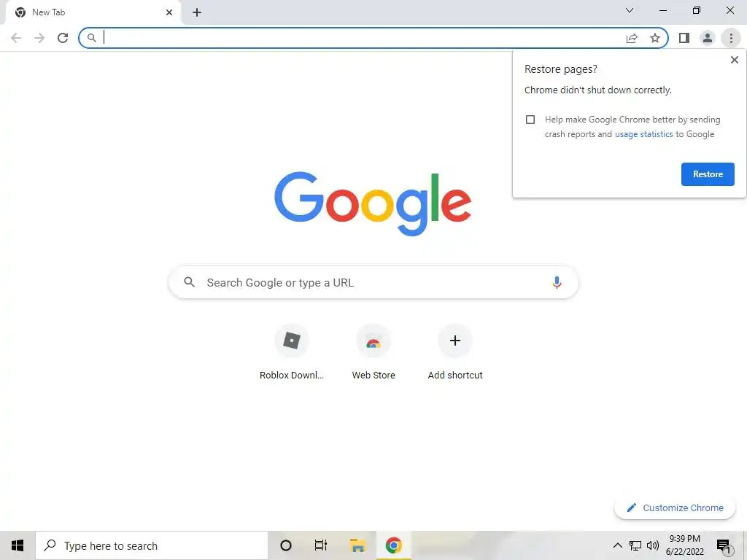This screenshot has height=560, width=747.
Task: Focus the Search Google or type a URL box
Action: point(373,282)
